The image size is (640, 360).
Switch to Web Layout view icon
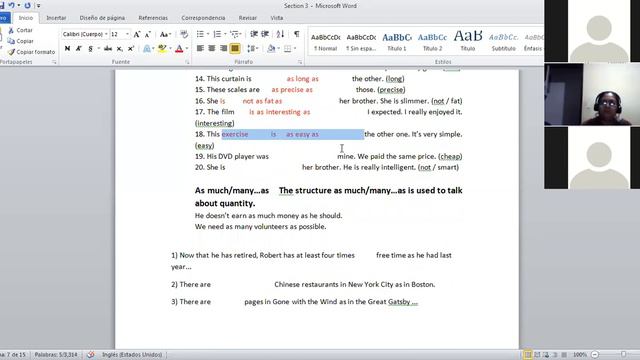[546, 355]
